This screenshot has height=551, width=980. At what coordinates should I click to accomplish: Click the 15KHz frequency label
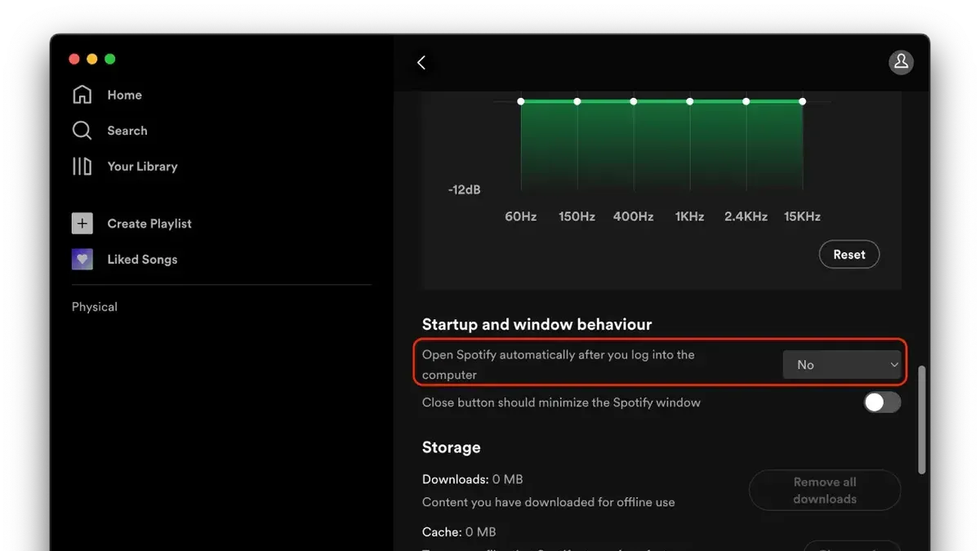point(802,216)
